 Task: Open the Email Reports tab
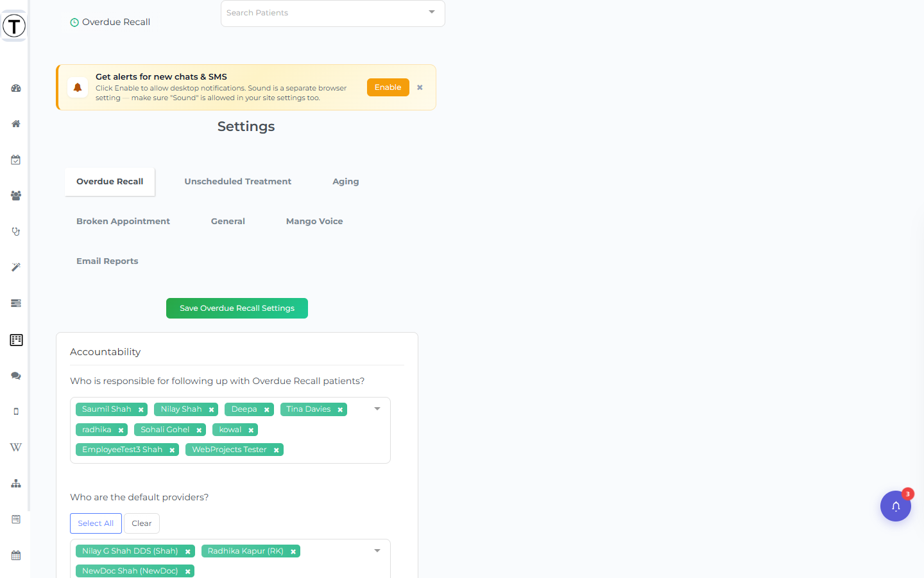[107, 261]
